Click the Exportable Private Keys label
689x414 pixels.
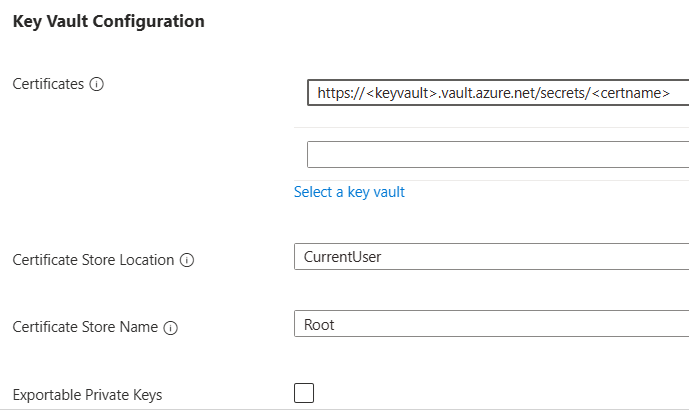[87, 394]
